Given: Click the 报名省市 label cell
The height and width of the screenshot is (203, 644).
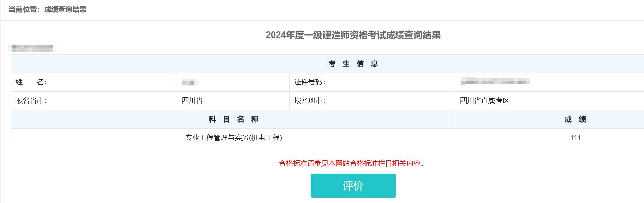Looking at the screenshot, I should pyautogui.click(x=94, y=101).
